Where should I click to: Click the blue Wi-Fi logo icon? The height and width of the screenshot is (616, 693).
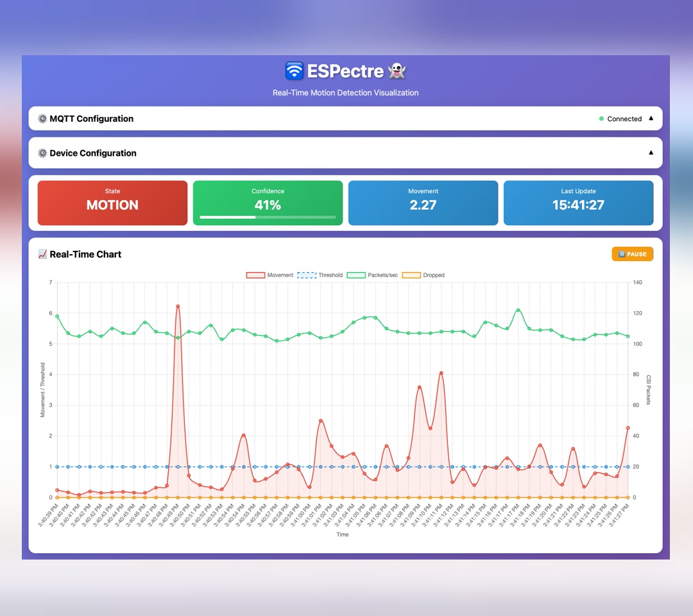point(294,71)
